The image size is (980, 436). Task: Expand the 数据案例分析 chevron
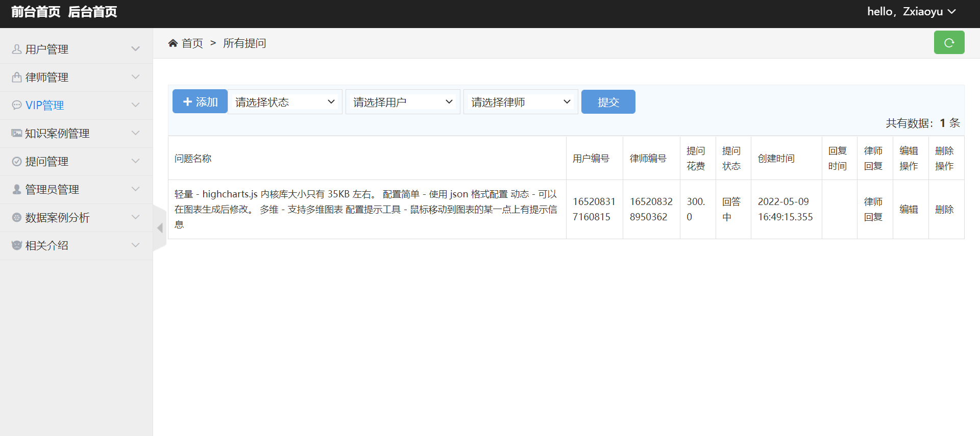[135, 217]
